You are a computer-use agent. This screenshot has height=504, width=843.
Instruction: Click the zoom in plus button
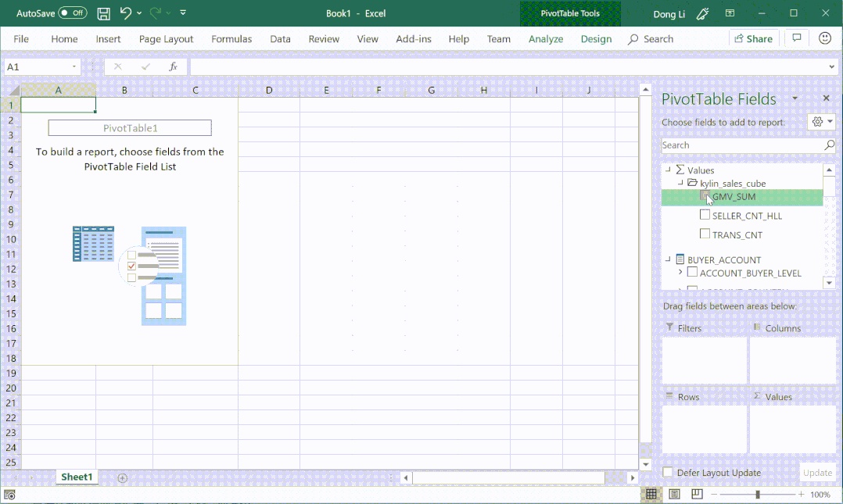(801, 495)
